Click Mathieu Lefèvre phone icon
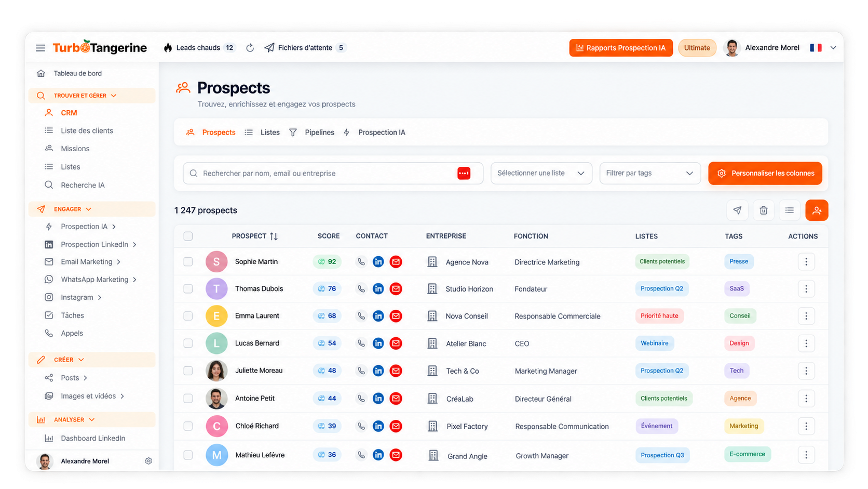 pyautogui.click(x=361, y=455)
